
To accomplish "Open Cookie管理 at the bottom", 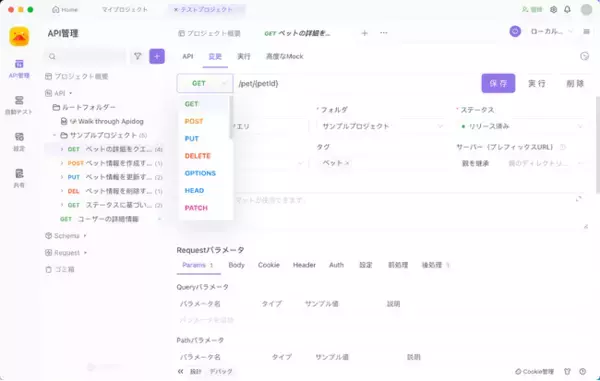I will point(535,371).
